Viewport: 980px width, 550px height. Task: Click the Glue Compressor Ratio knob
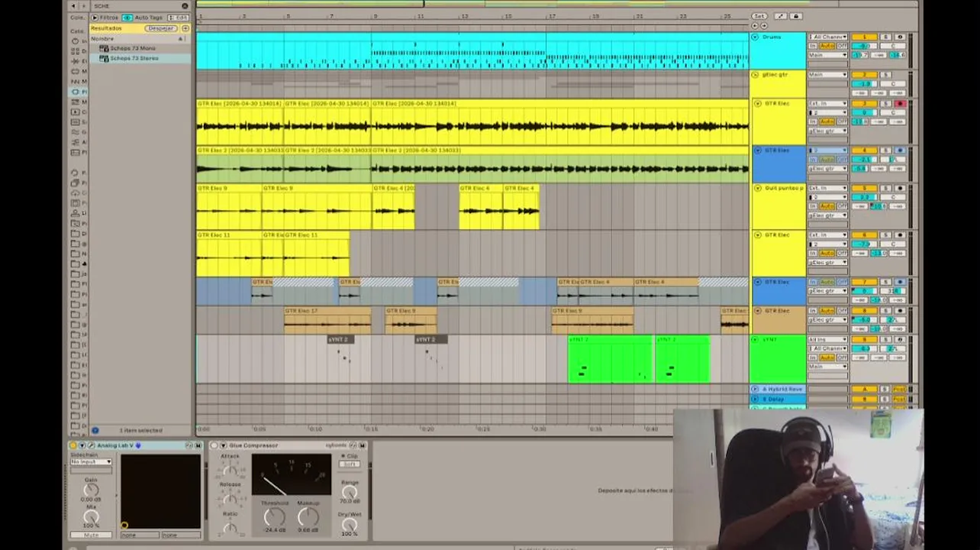tap(230, 528)
